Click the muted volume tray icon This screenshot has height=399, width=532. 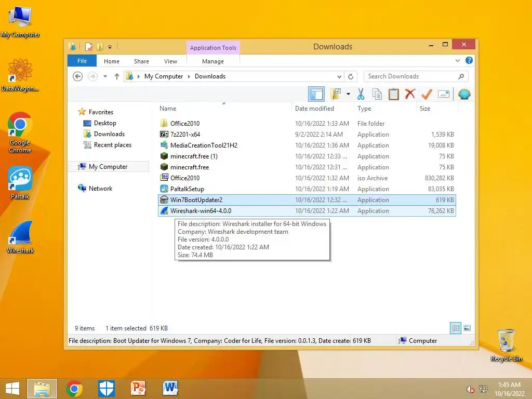470,389
